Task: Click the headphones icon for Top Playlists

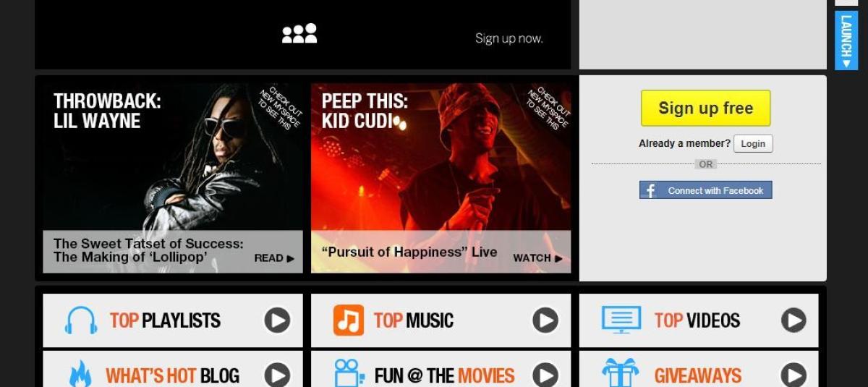Action: coord(81,320)
